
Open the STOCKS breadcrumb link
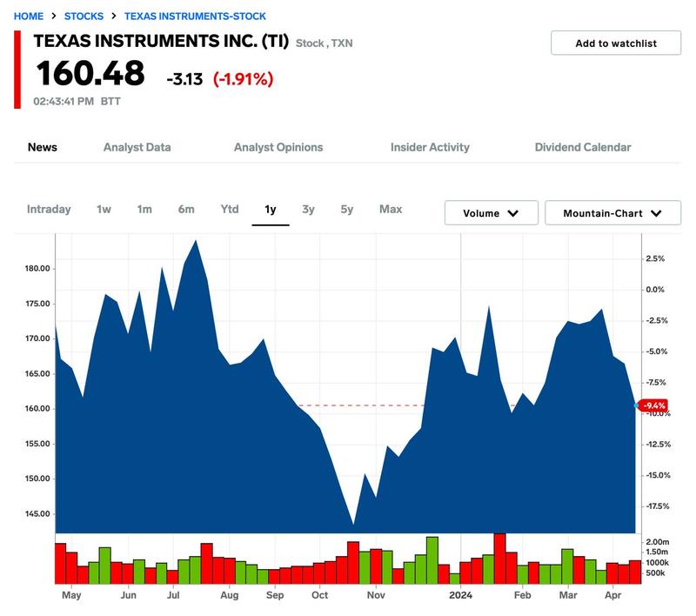[x=84, y=17]
